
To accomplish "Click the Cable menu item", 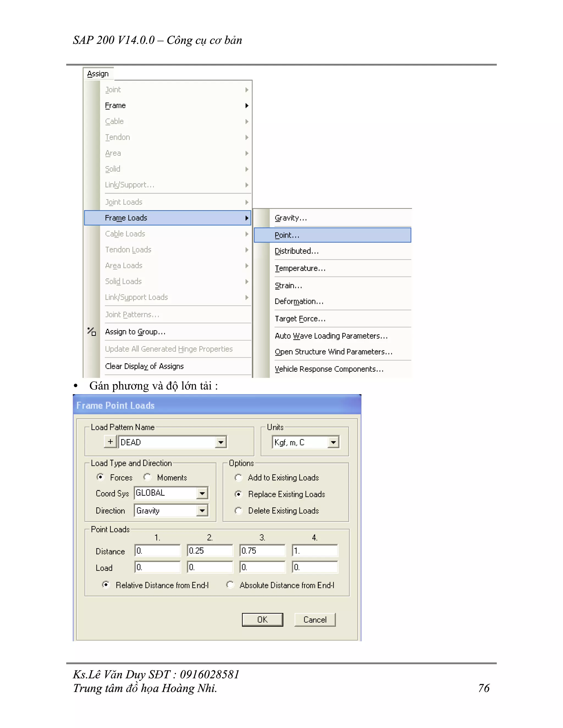I will point(168,121).
